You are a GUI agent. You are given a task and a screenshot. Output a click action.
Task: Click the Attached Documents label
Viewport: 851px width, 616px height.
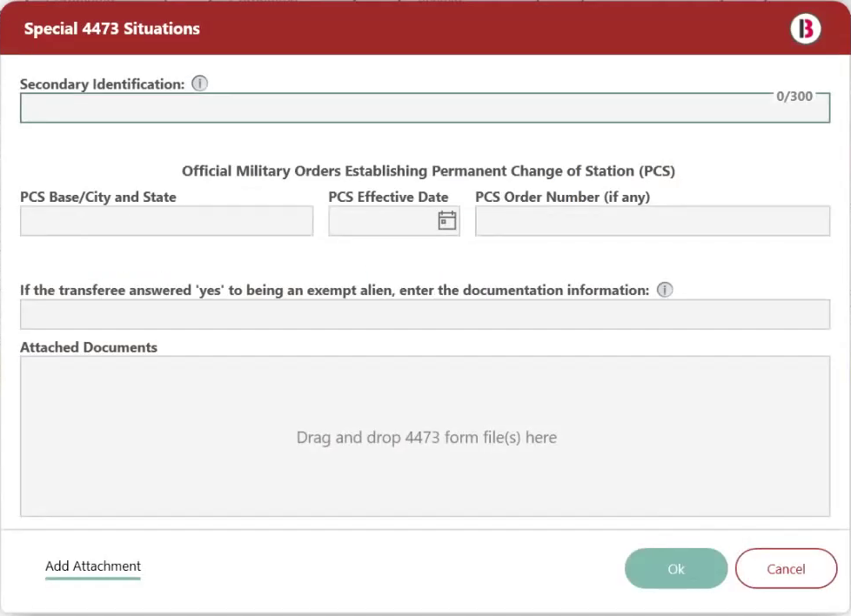click(x=89, y=347)
